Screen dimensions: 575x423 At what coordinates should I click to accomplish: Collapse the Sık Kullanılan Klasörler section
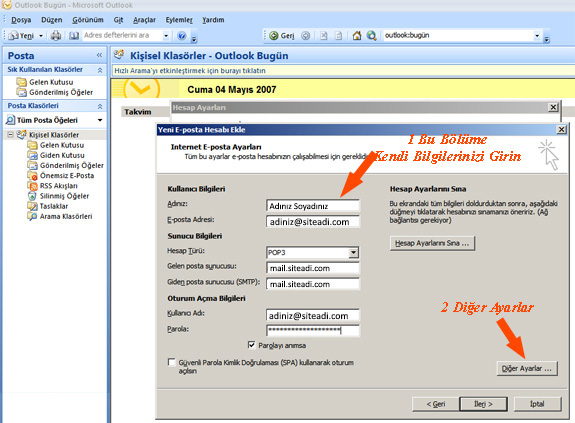click(x=100, y=70)
